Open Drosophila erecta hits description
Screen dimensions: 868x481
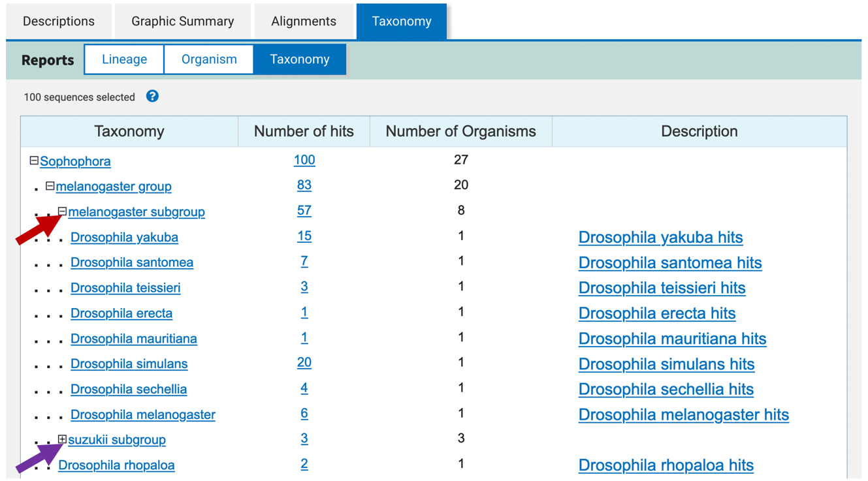tap(657, 314)
